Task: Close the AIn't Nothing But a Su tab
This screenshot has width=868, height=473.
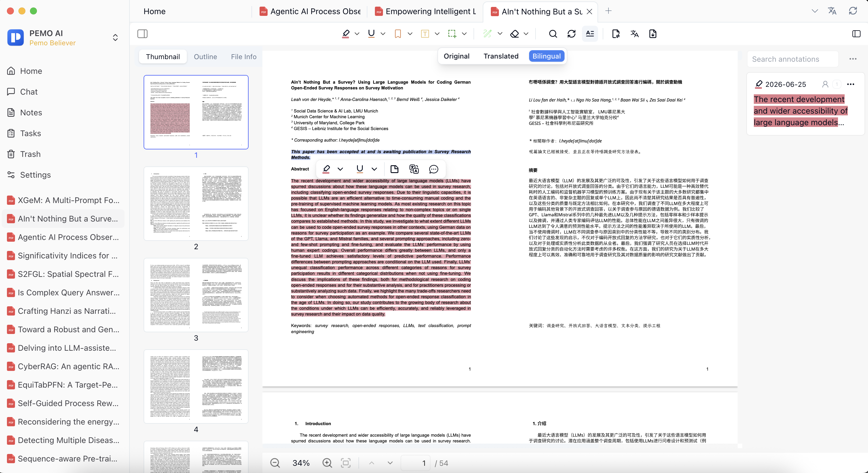Action: tap(589, 12)
